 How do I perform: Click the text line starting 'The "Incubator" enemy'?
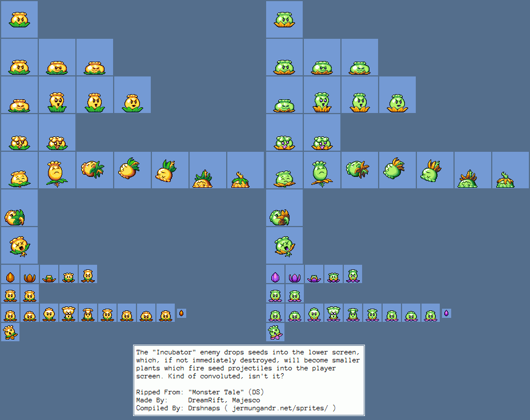[x=248, y=352]
